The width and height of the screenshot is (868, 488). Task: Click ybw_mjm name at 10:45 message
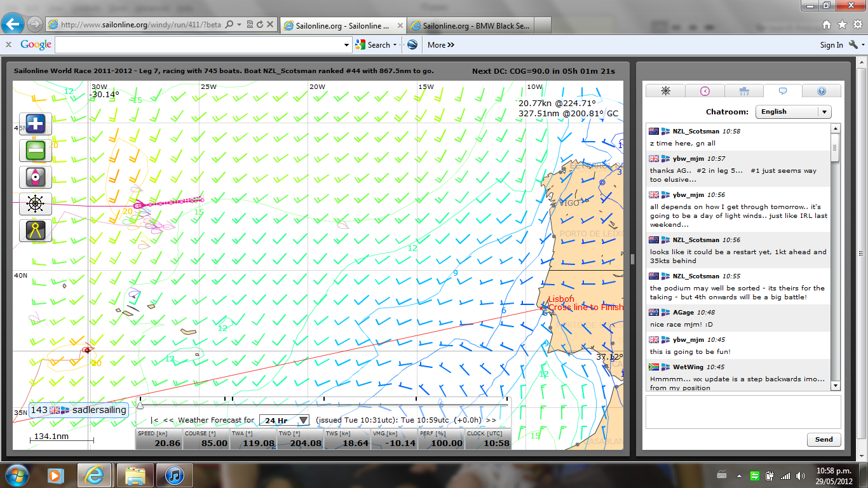tap(688, 339)
